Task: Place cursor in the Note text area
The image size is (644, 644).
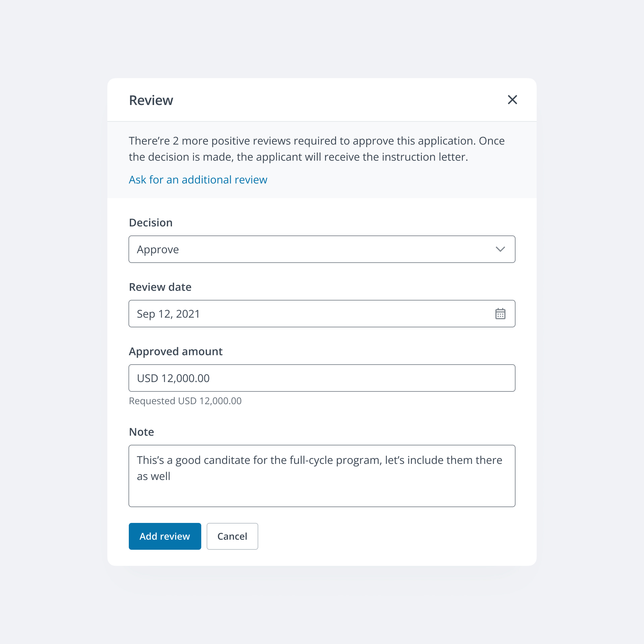Action: coord(322,476)
